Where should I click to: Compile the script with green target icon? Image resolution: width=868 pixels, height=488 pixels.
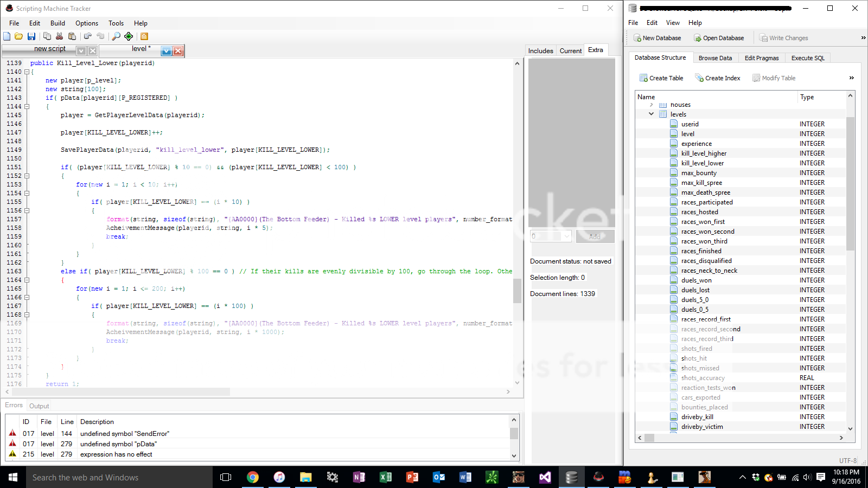(129, 36)
